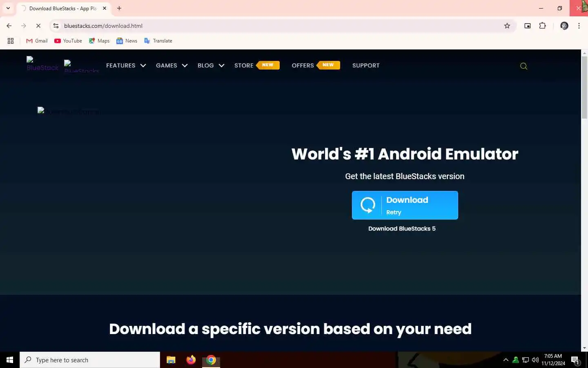
Task: Open the volume speaker icon
Action: (x=535, y=360)
